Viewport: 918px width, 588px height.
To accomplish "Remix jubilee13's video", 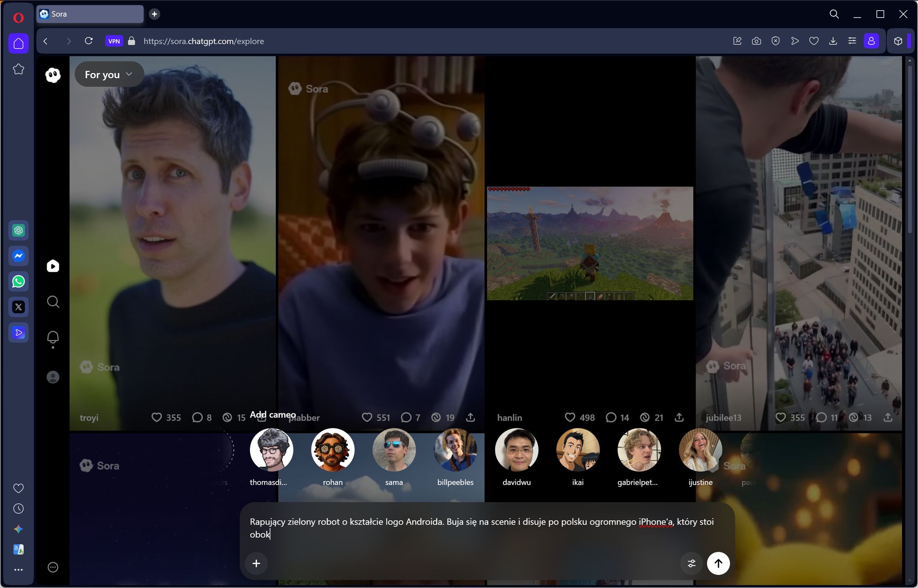I will click(853, 417).
